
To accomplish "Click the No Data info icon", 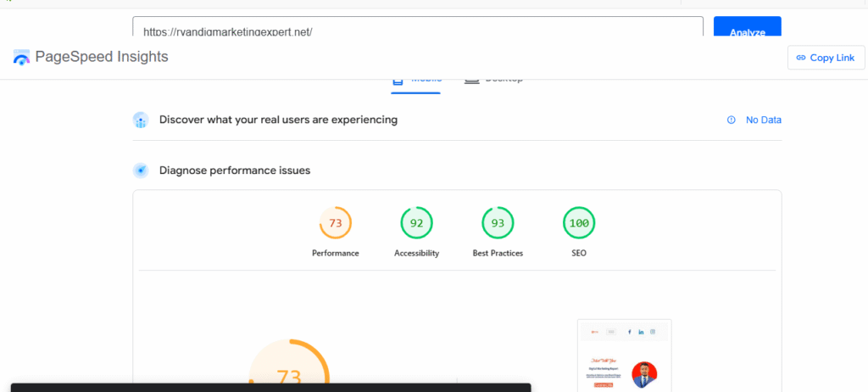I will tap(732, 120).
